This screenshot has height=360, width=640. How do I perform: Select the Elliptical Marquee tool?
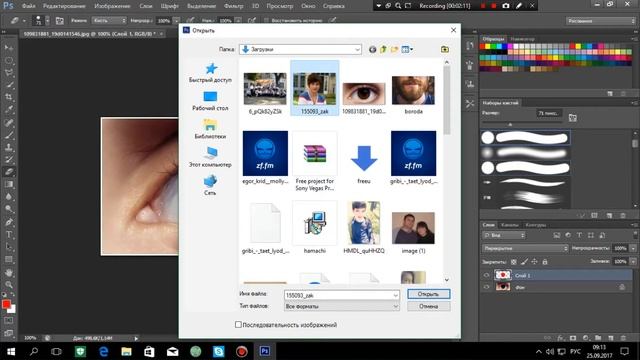point(9,60)
